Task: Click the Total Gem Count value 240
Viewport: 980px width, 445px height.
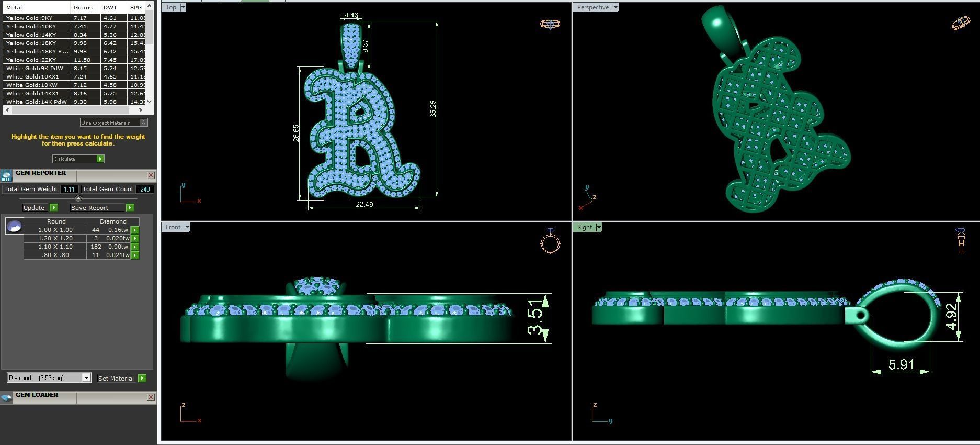Action: tap(145, 189)
